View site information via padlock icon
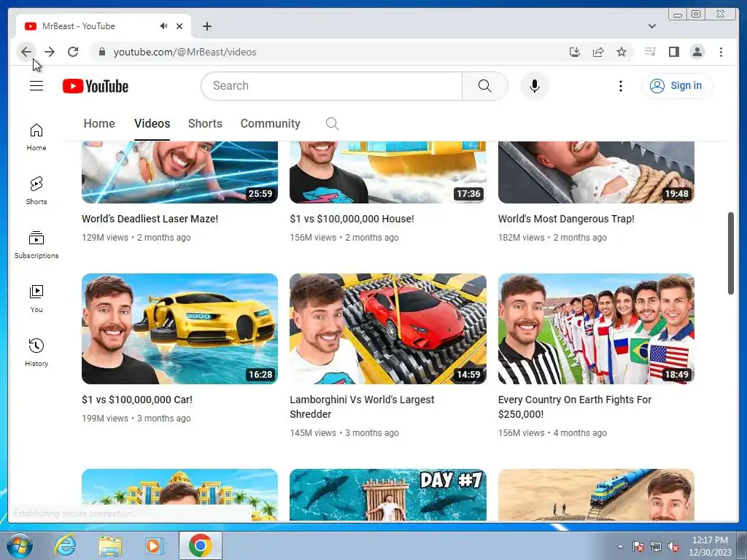Image resolution: width=747 pixels, height=560 pixels. [101, 52]
